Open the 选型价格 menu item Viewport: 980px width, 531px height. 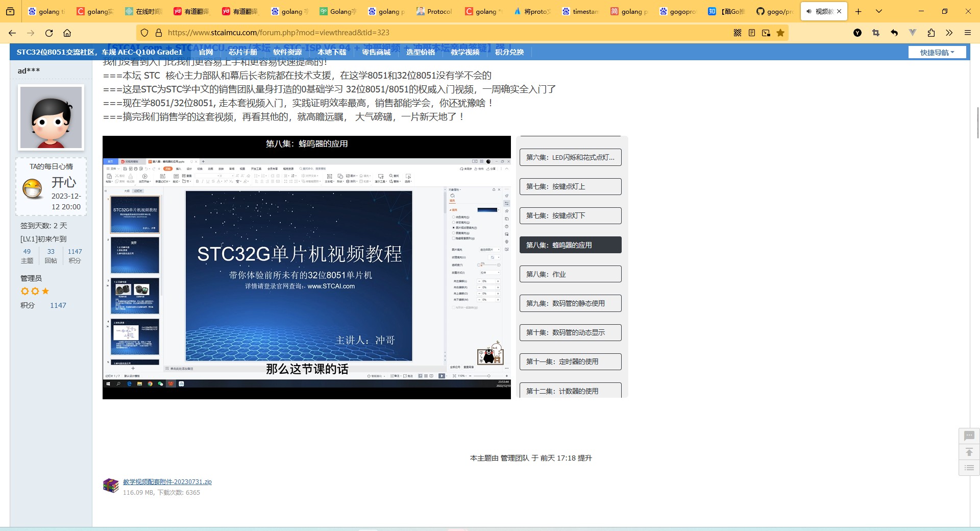pos(421,52)
